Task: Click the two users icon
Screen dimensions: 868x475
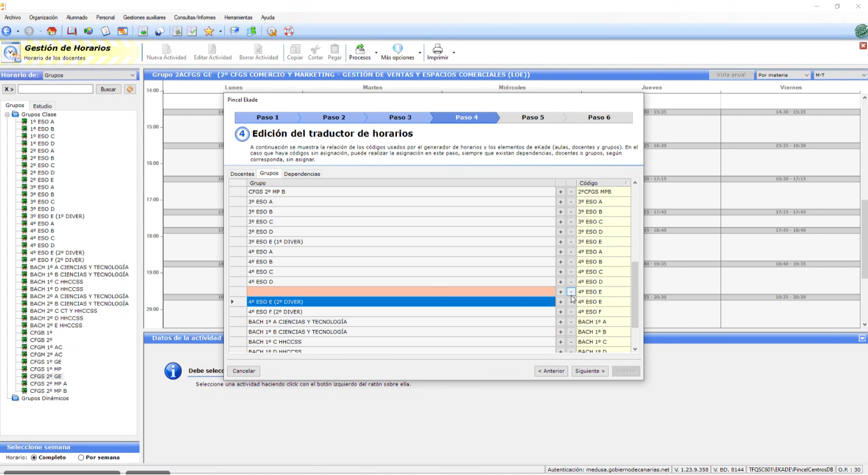Action: 252,31
